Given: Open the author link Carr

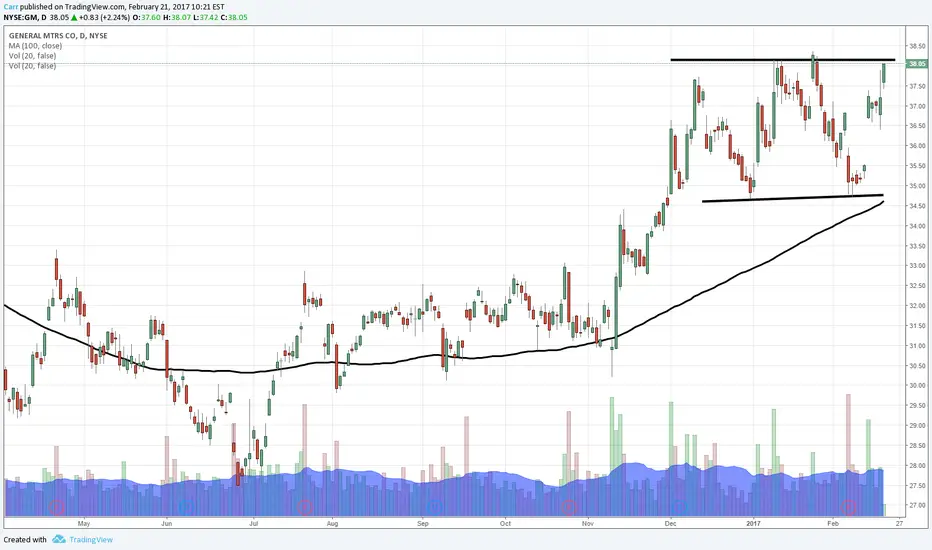Looking at the screenshot, I should point(11,7).
